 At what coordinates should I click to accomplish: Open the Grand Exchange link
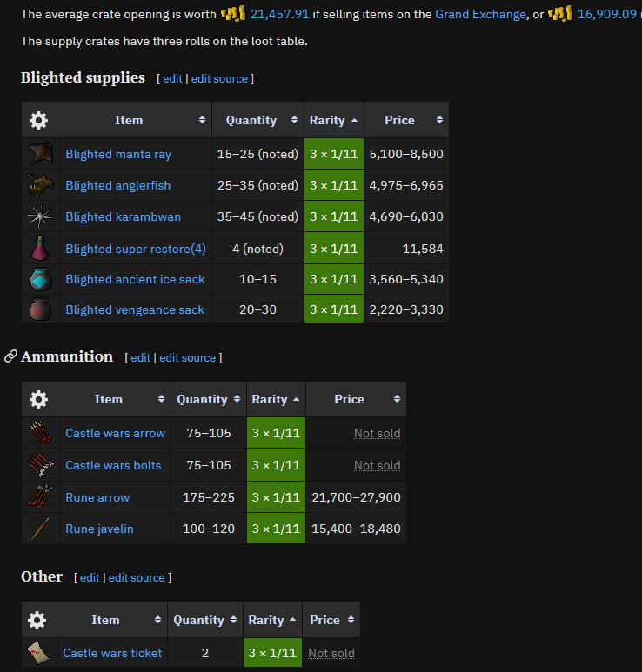[480, 14]
